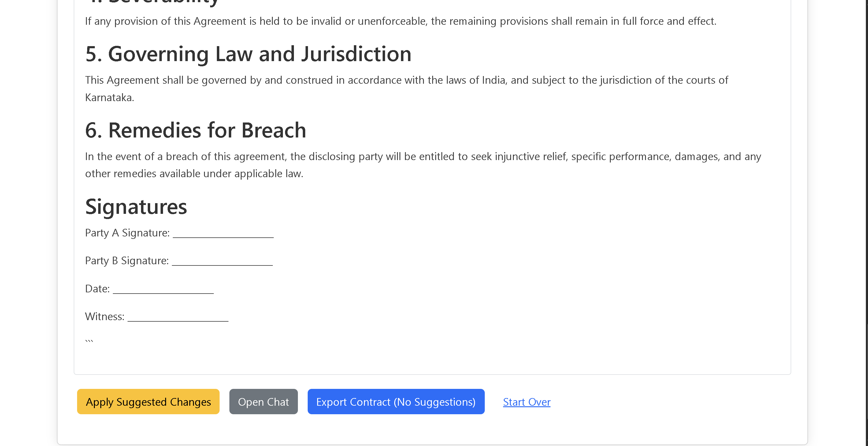Select the Remedies for Breach heading
Viewport: 868px width, 446px height.
point(196,130)
